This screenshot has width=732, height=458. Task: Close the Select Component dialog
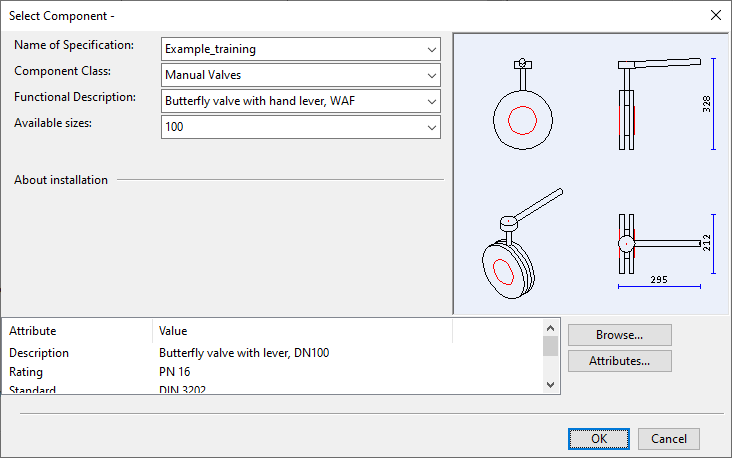click(x=715, y=15)
